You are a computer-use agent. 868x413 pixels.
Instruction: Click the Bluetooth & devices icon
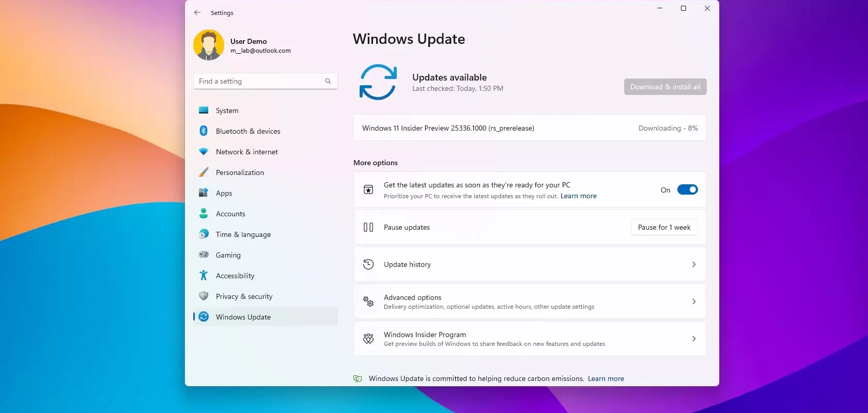[x=204, y=131]
